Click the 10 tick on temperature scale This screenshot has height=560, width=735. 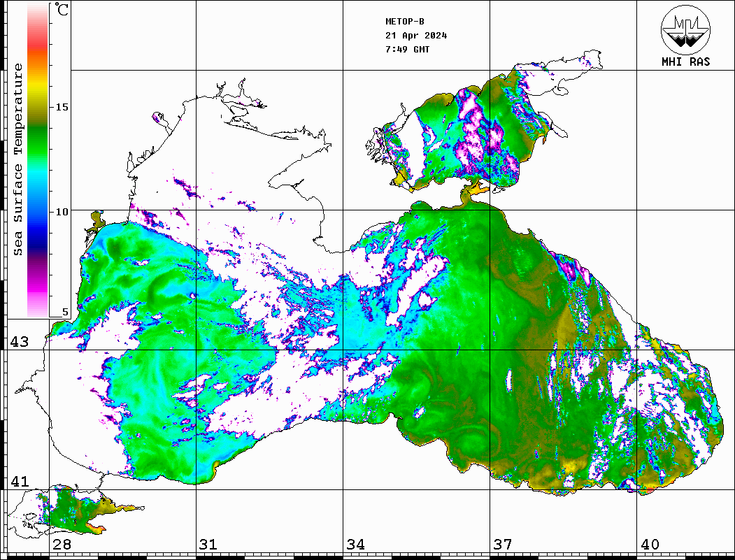pyautogui.click(x=62, y=212)
